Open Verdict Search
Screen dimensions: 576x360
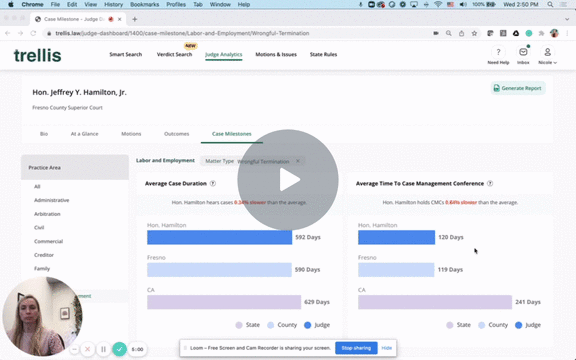(174, 54)
